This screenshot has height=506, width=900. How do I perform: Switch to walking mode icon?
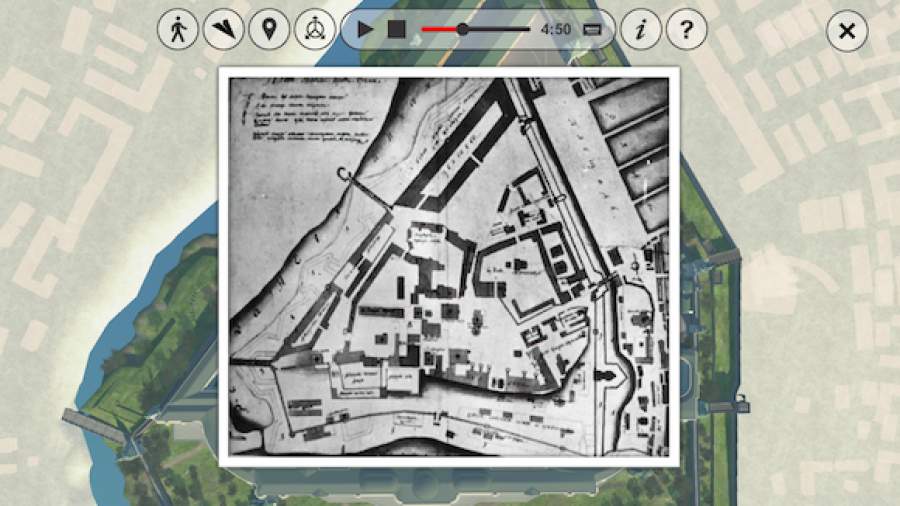pos(178,29)
